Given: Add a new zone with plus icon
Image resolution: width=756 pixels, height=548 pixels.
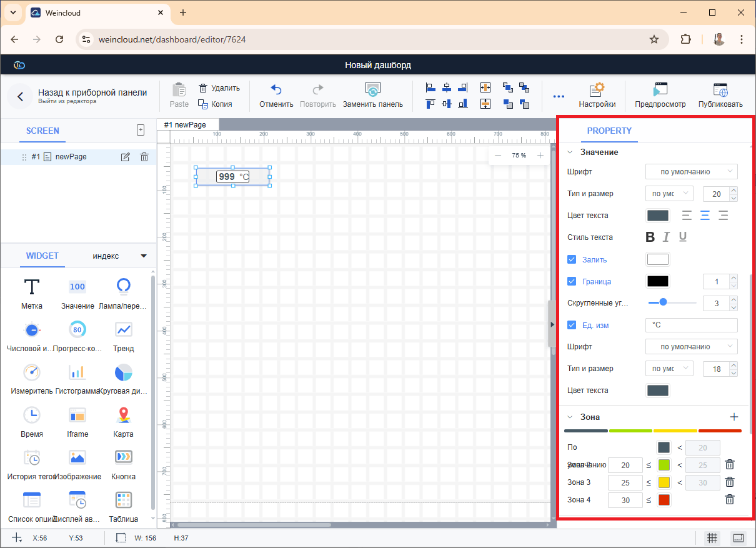Looking at the screenshot, I should (x=734, y=417).
